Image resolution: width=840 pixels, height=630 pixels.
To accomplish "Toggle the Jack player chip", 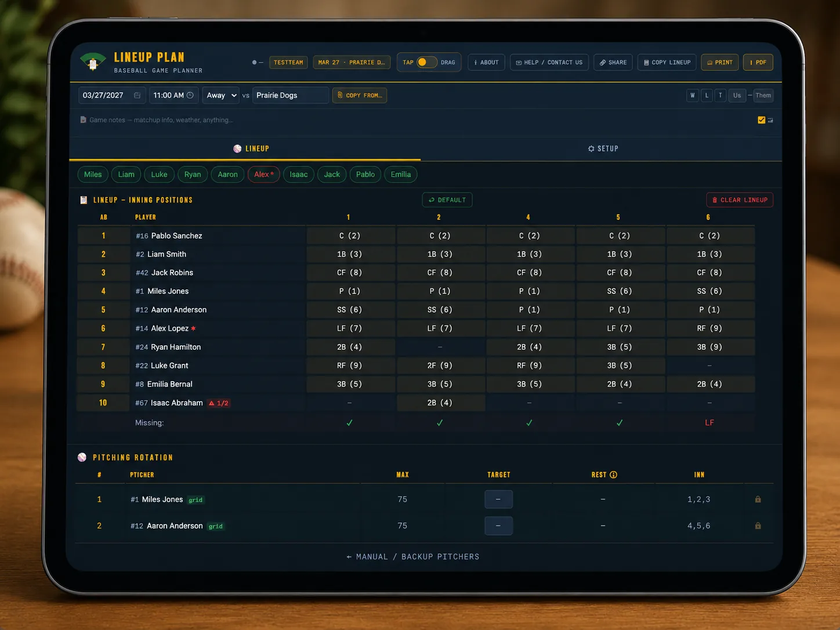I will [332, 174].
